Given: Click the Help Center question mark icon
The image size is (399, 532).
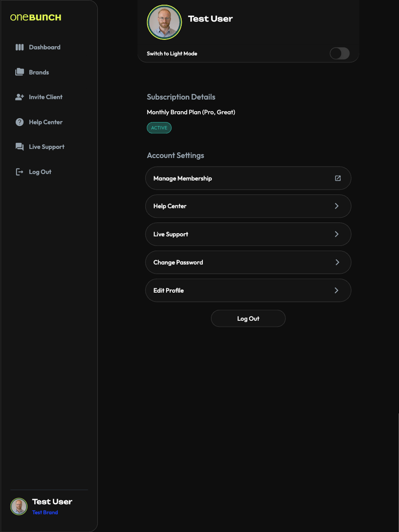Looking at the screenshot, I should tap(19, 122).
